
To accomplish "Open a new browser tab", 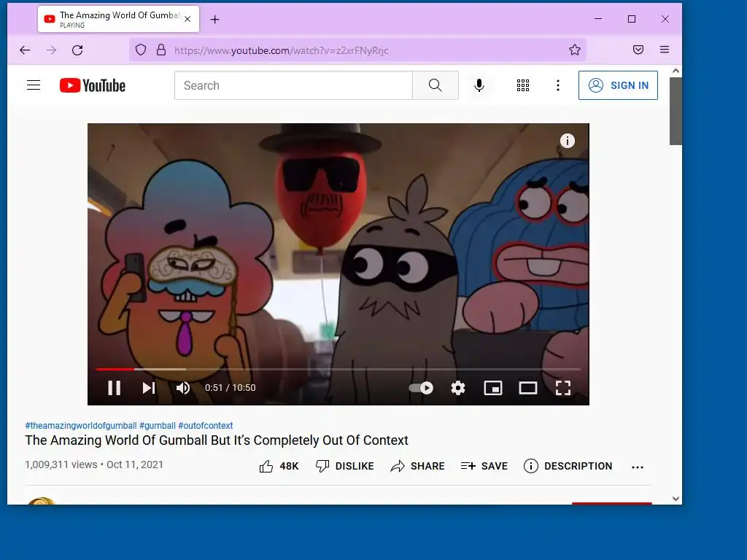I will click(215, 20).
